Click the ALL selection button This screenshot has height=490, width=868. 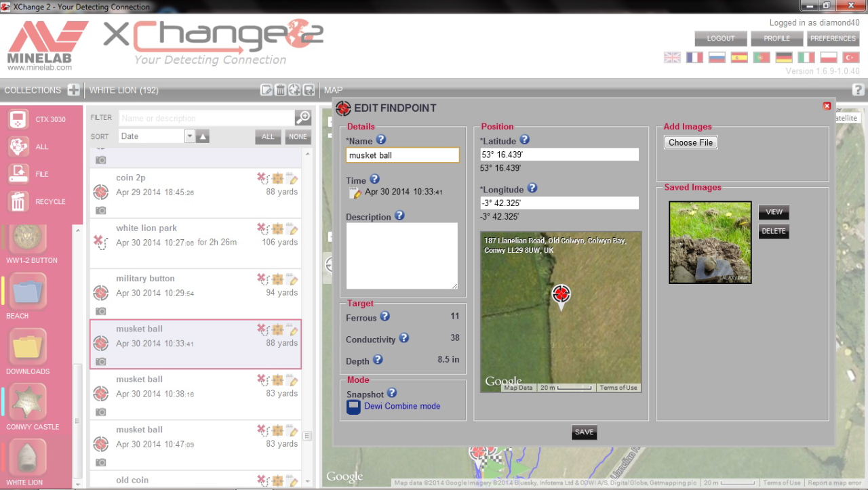[x=268, y=136]
